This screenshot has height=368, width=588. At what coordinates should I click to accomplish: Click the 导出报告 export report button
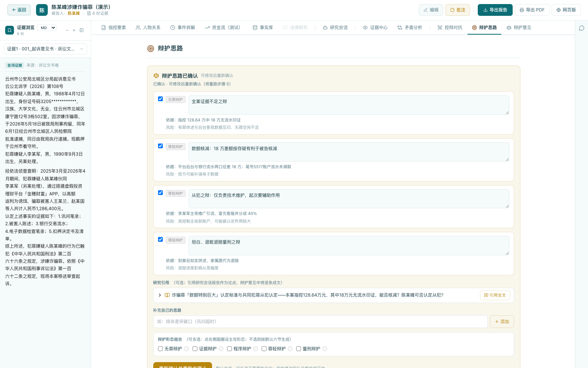495,10
